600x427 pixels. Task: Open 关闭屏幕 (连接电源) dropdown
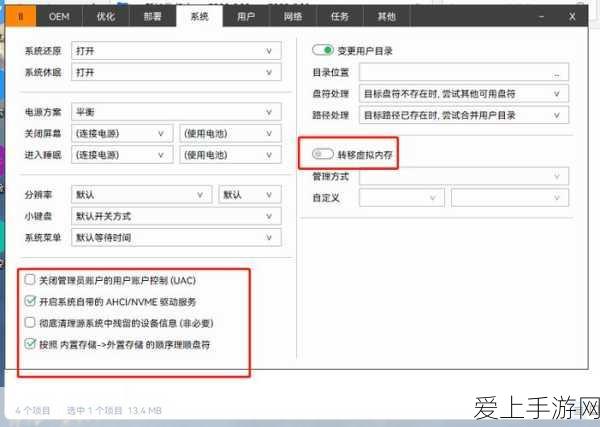click(122, 133)
